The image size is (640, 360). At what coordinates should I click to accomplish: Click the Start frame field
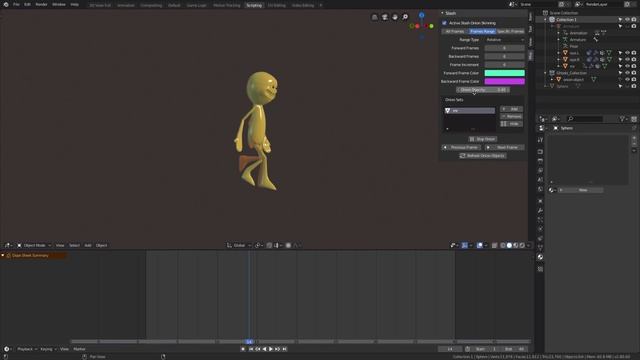click(x=486, y=349)
